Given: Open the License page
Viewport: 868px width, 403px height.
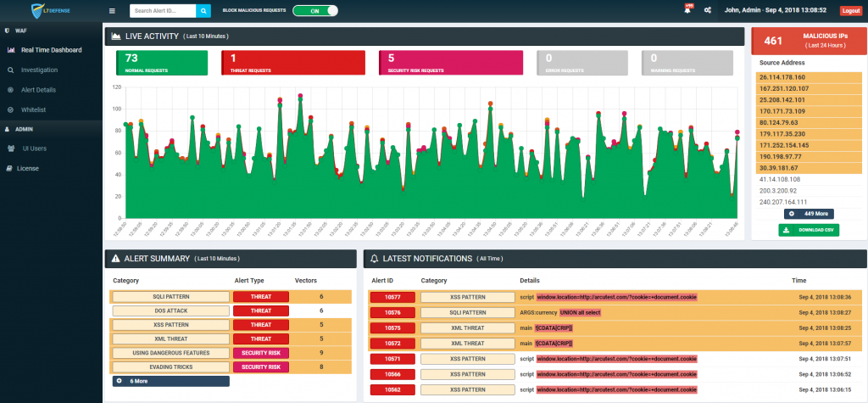Looking at the screenshot, I should point(28,168).
